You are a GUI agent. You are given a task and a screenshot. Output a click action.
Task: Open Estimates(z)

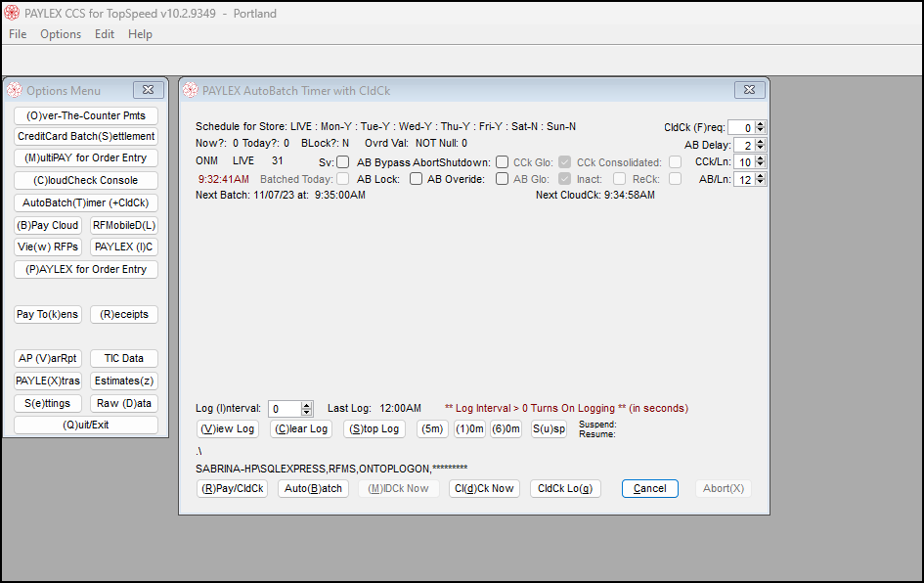124,381
